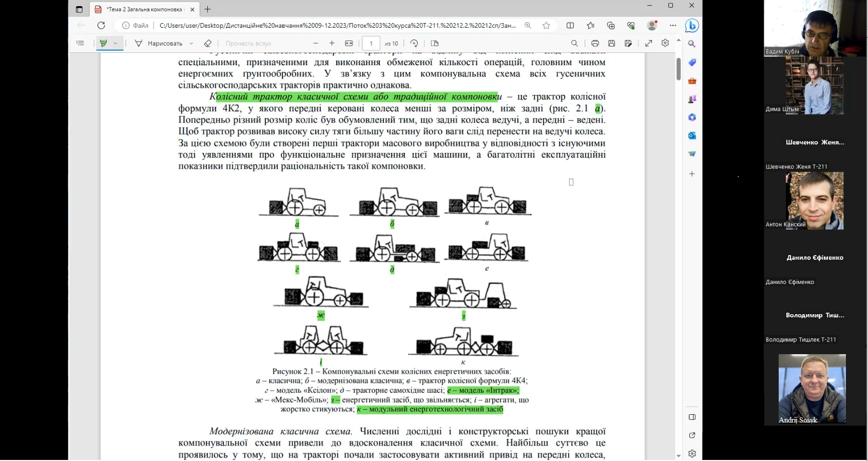Image resolution: width=868 pixels, height=461 pixels.
Task: Toggle page view layout option
Action: point(435,44)
